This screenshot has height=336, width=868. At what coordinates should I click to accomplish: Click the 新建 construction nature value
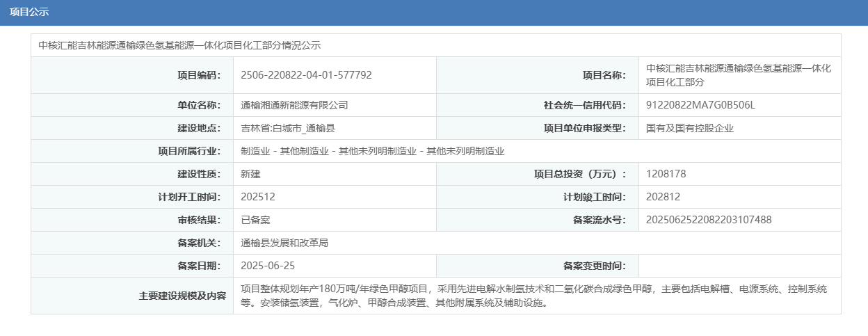click(x=250, y=174)
